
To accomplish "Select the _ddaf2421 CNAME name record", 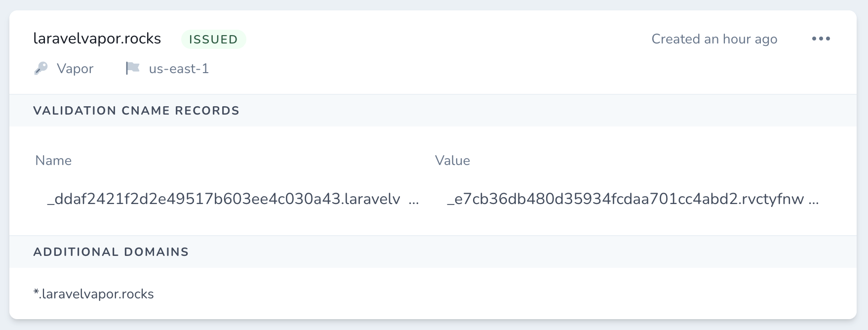I will (223, 199).
